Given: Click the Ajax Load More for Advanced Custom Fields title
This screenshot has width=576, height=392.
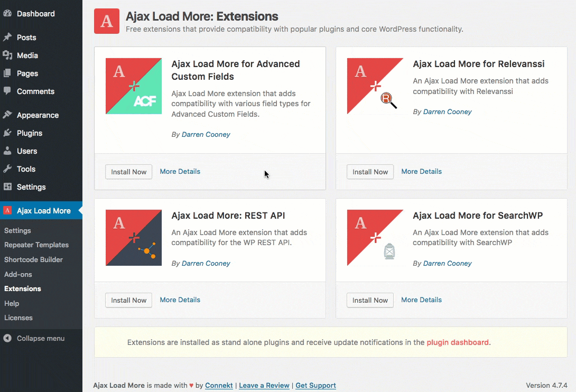Looking at the screenshot, I should tap(236, 70).
